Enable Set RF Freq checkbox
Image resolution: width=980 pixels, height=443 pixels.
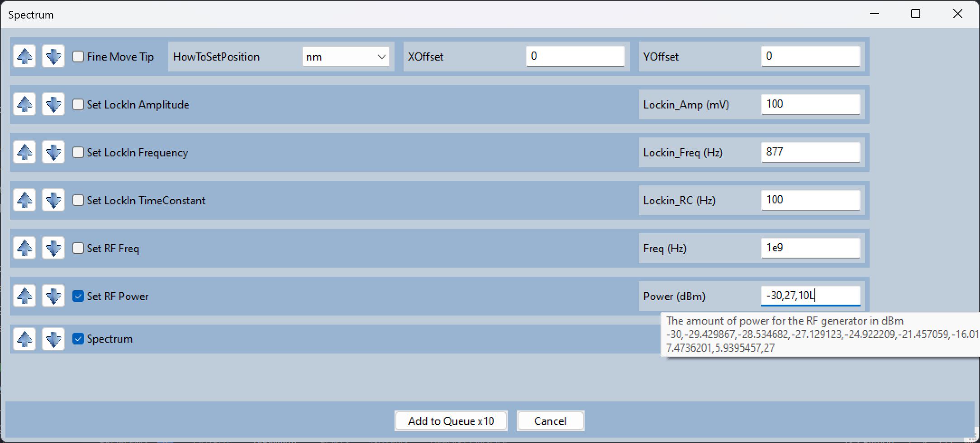[x=78, y=248]
